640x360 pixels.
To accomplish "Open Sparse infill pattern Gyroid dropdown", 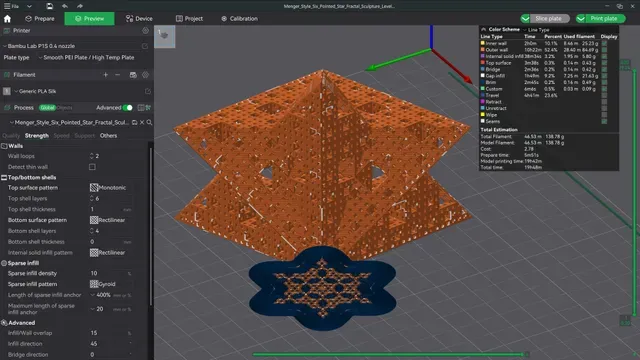I will tap(110, 284).
